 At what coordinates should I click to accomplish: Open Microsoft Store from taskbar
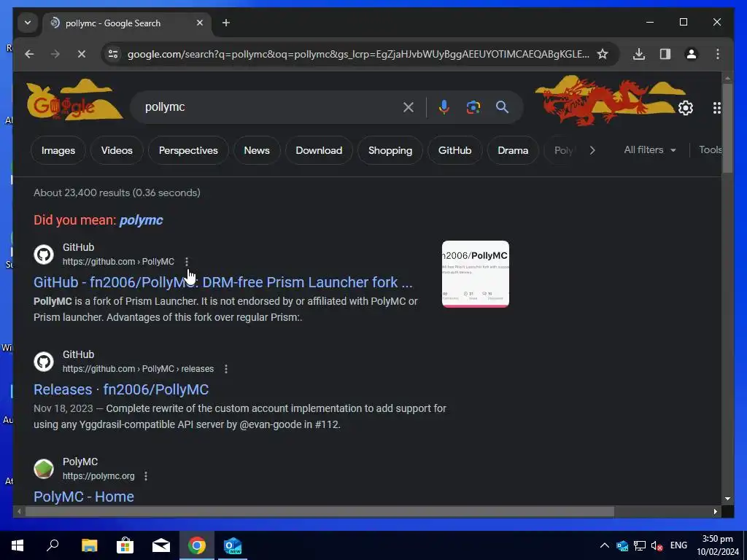click(125, 545)
